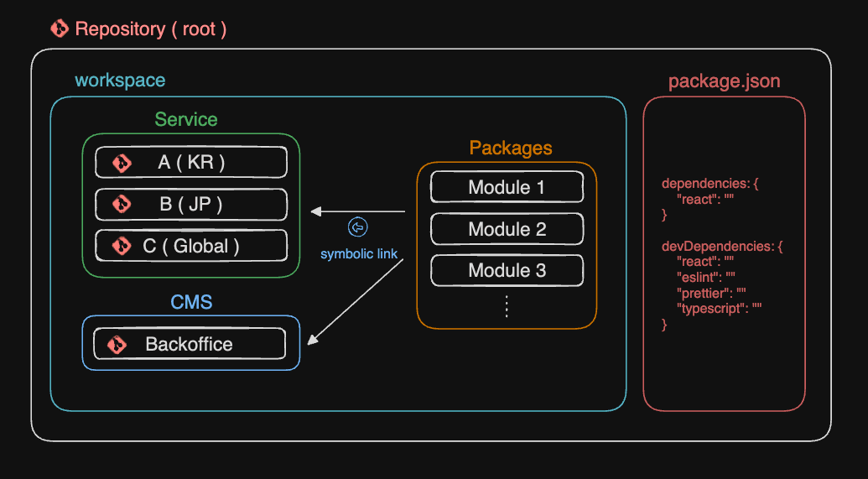
Task: Click the circled left-arrow symbolic link icon
Action: click(358, 227)
